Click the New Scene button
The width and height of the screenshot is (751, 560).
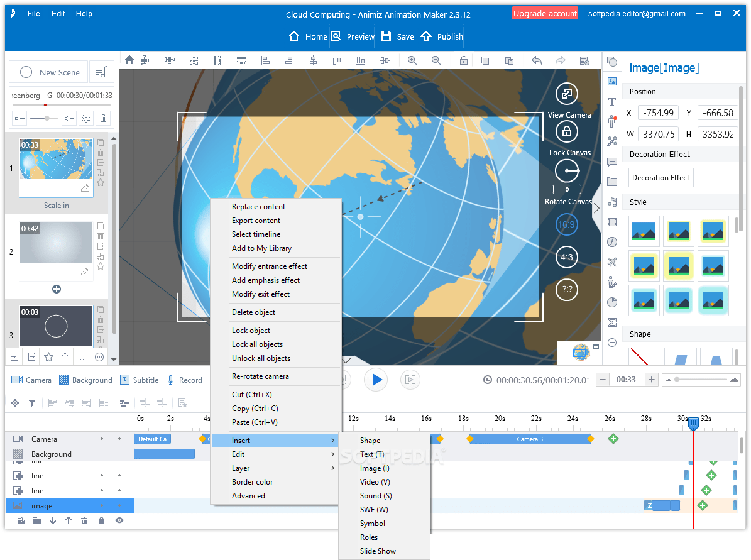click(49, 72)
